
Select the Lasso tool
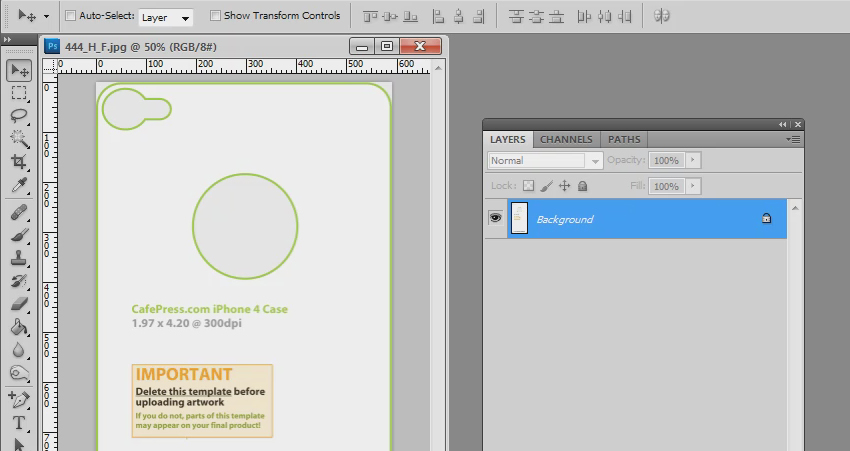19,115
